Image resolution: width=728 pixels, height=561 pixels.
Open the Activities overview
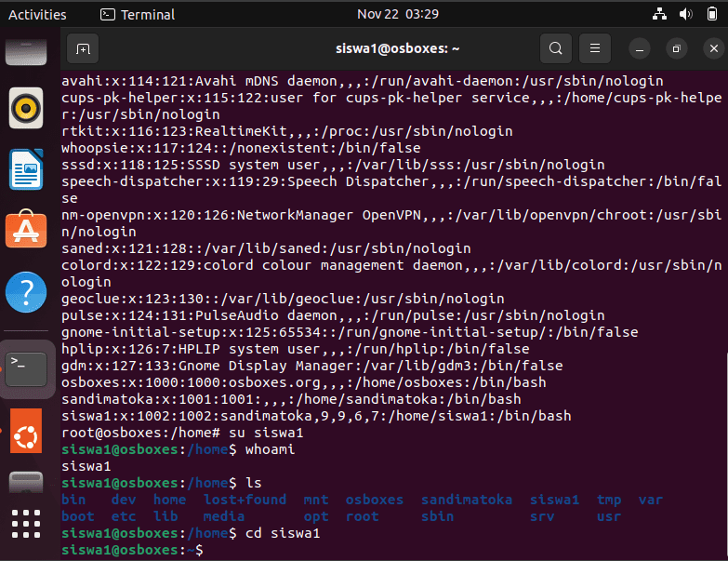coord(37,14)
